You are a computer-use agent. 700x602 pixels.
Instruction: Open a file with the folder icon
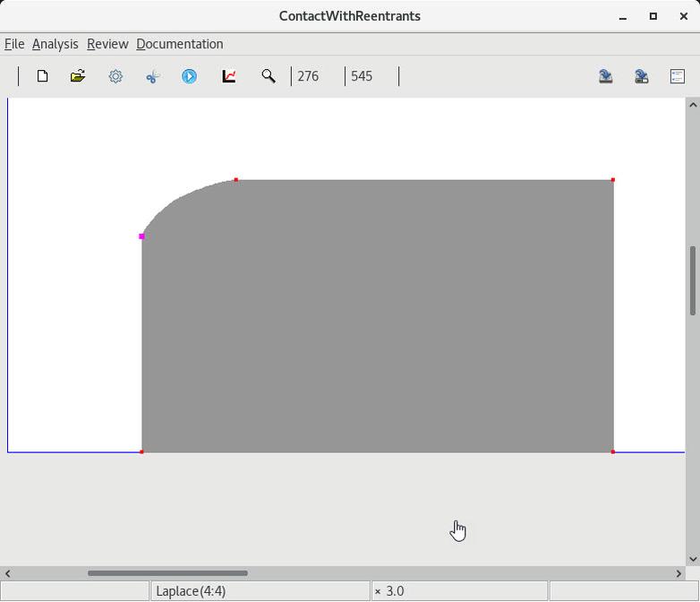pos(78,77)
